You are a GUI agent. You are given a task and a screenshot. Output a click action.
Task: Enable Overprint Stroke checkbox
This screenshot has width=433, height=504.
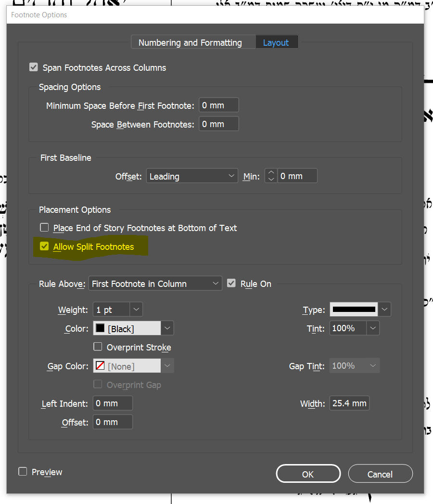[x=98, y=347]
